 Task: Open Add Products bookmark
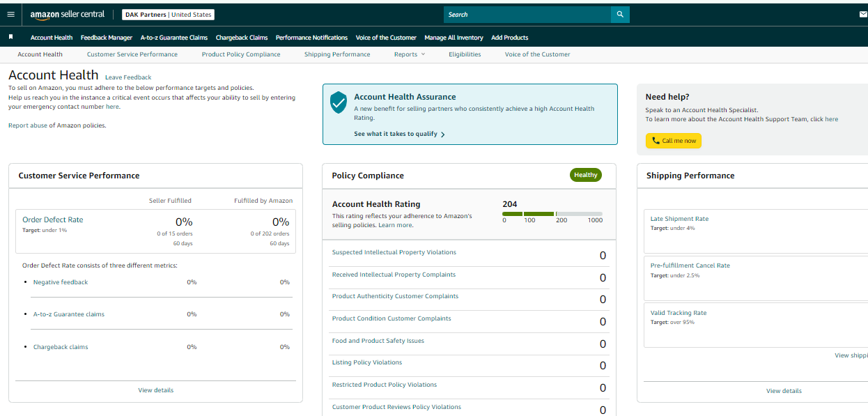click(x=510, y=38)
